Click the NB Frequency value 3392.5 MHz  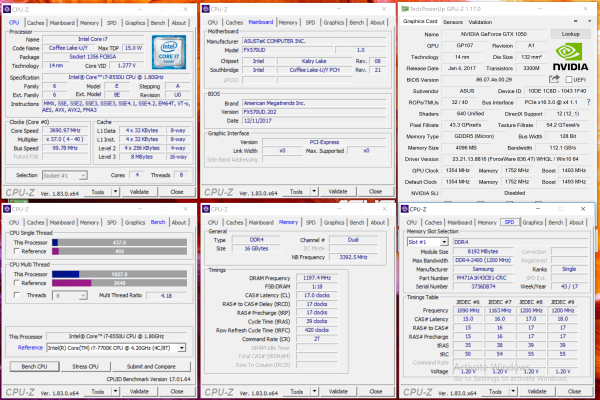click(353, 257)
